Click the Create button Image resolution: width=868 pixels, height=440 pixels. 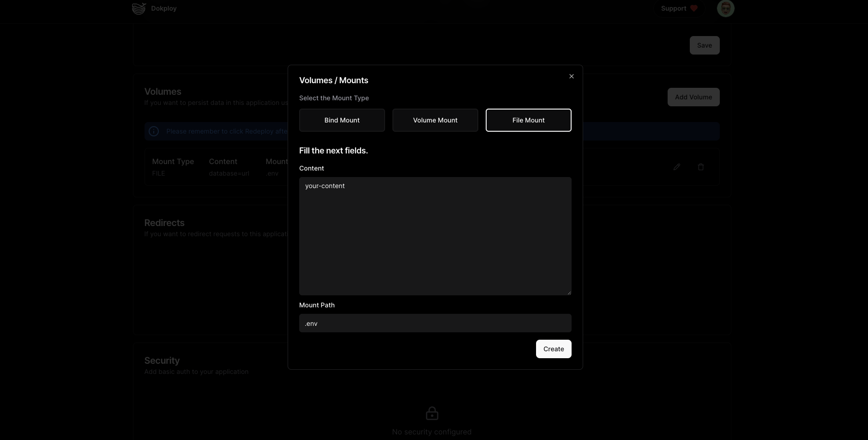[x=554, y=349]
